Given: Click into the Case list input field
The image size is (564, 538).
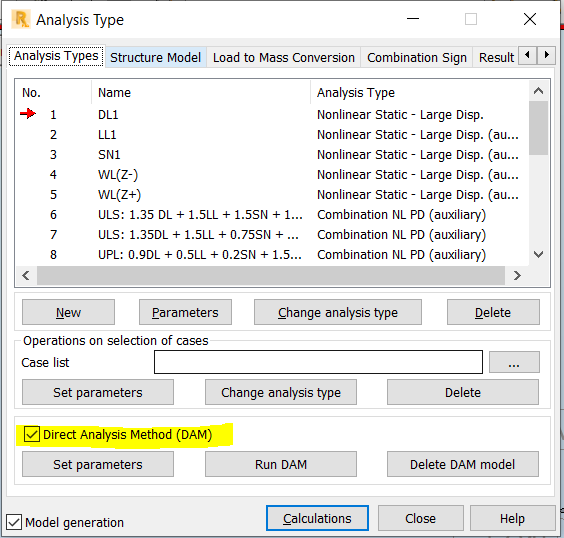Looking at the screenshot, I should (x=318, y=362).
